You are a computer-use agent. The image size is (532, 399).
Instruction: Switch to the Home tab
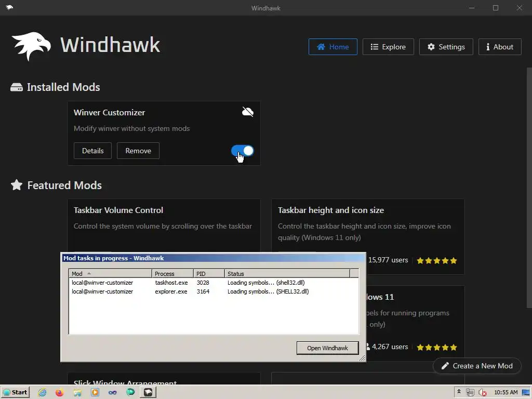[x=333, y=47]
